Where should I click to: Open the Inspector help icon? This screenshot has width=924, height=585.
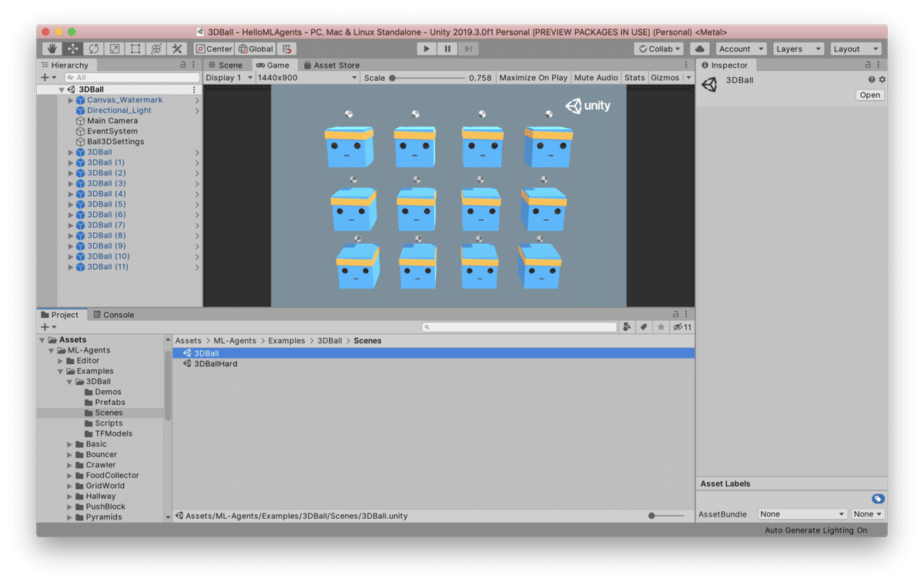click(x=872, y=79)
